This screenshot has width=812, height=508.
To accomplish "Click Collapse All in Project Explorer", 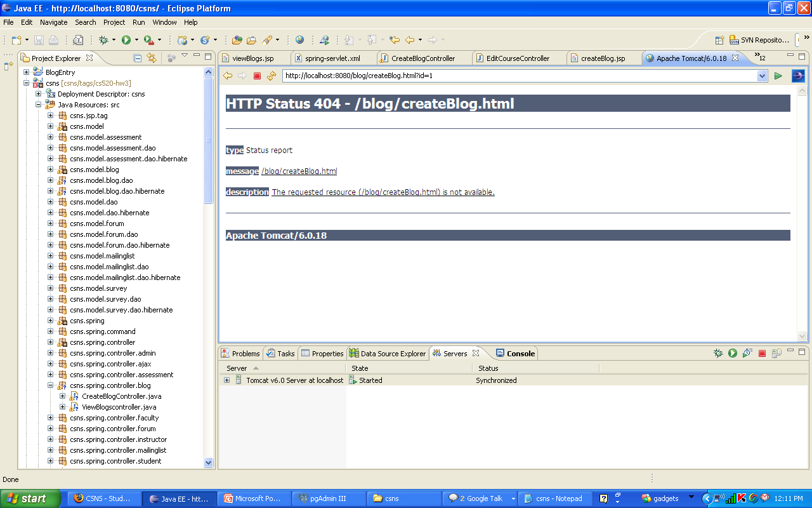I will 138,58.
